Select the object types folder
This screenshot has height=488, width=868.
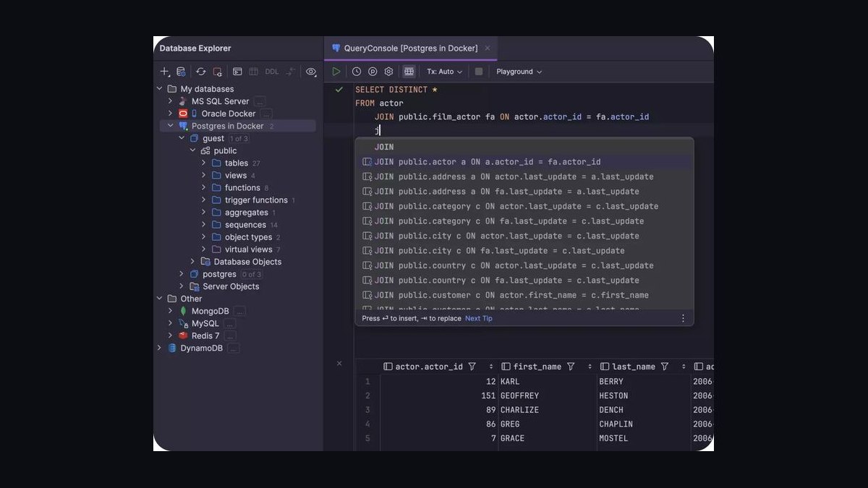coord(248,237)
